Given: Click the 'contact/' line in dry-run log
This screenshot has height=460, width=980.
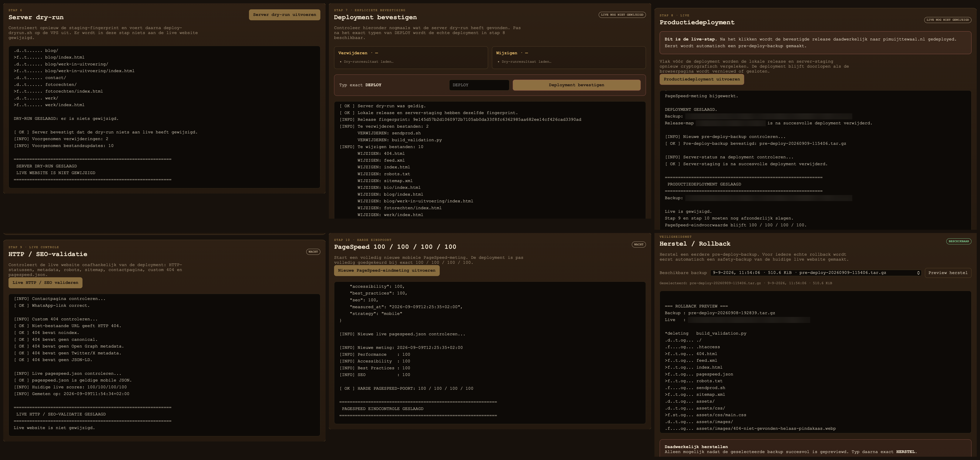Looking at the screenshot, I should pos(40,78).
